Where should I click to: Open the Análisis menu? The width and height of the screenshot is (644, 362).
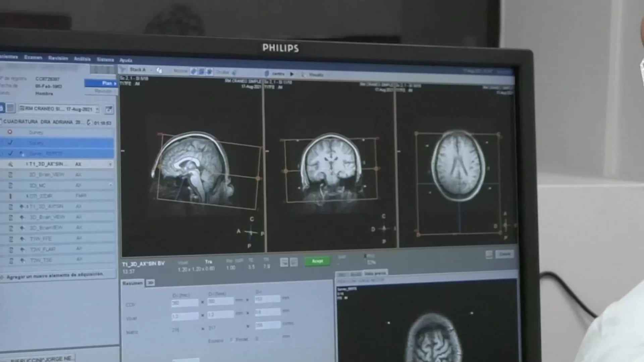[x=82, y=59]
